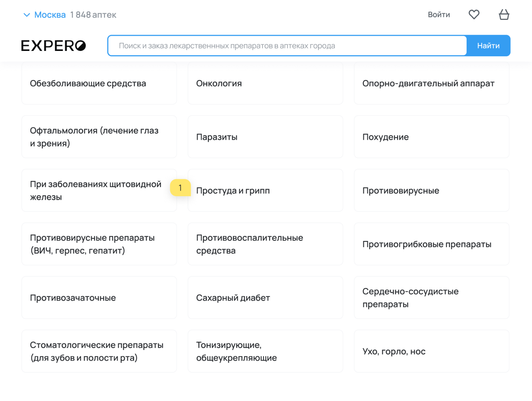
Task: Open the Обезболивающие средства category
Action: point(99,83)
